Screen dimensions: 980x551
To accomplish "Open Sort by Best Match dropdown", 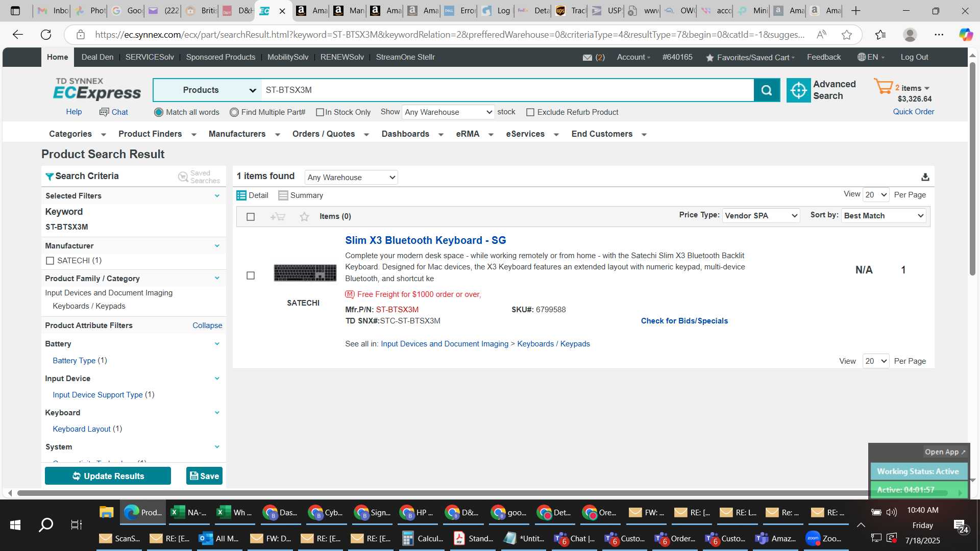I will click(884, 216).
